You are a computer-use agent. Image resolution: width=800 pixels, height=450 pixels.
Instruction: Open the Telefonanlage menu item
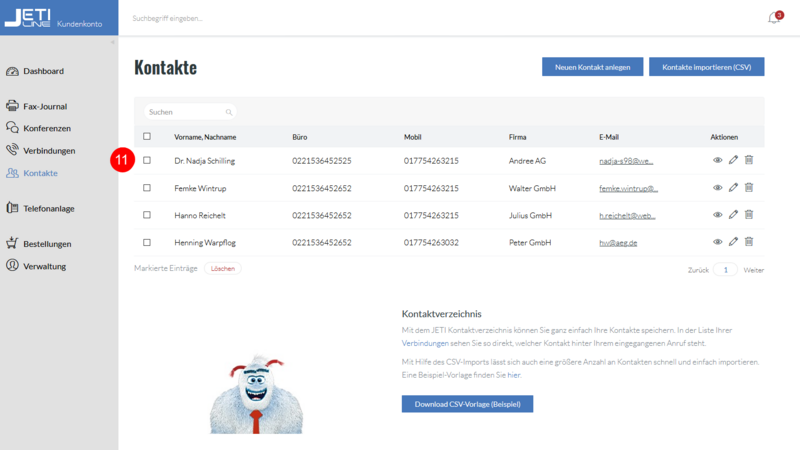48,208
